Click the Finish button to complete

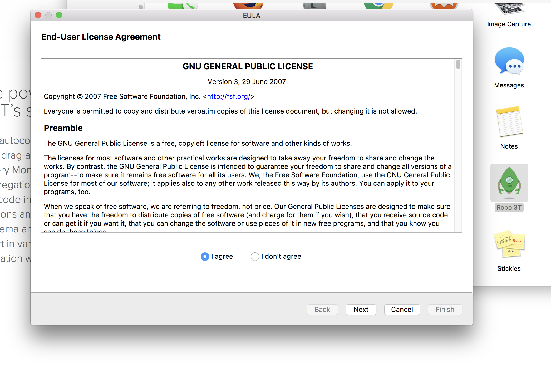coord(445,309)
